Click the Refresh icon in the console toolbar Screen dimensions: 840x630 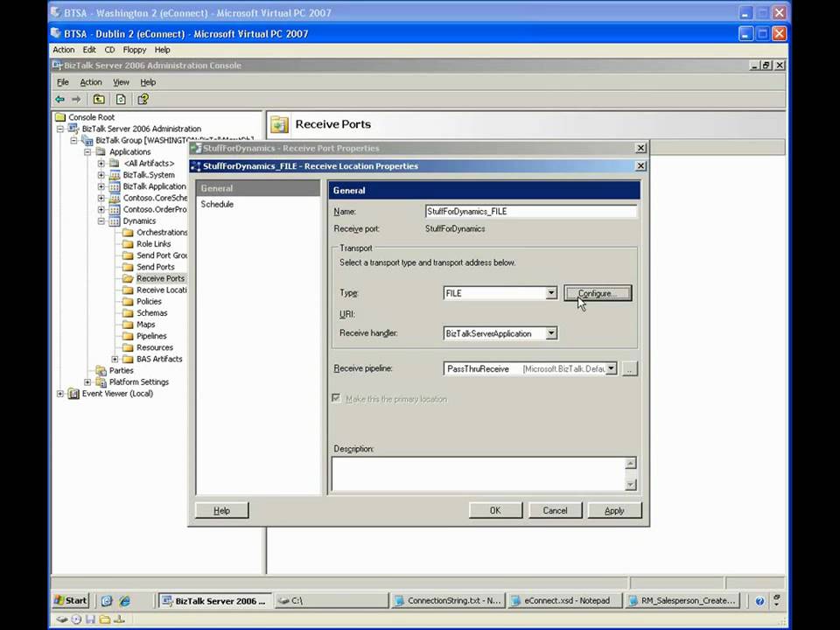coord(121,99)
